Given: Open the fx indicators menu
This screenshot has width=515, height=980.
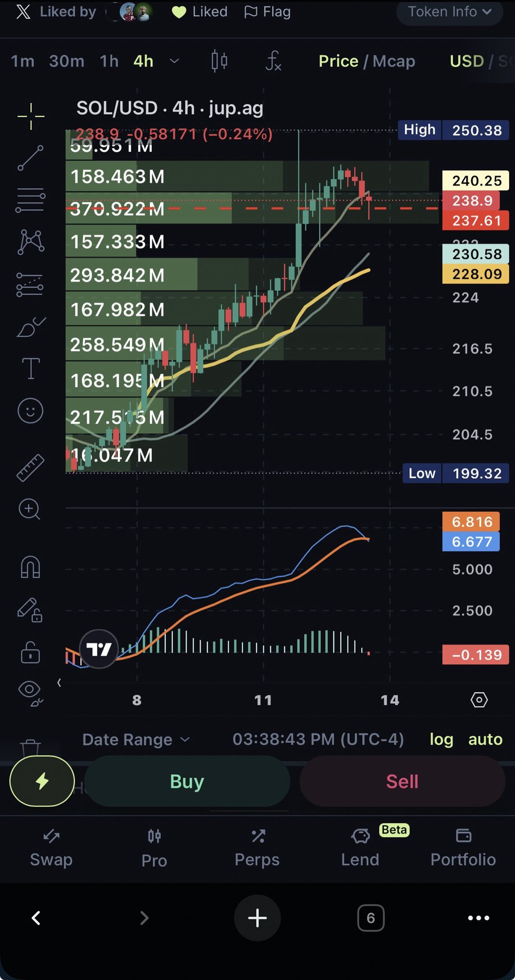Looking at the screenshot, I should [x=273, y=61].
